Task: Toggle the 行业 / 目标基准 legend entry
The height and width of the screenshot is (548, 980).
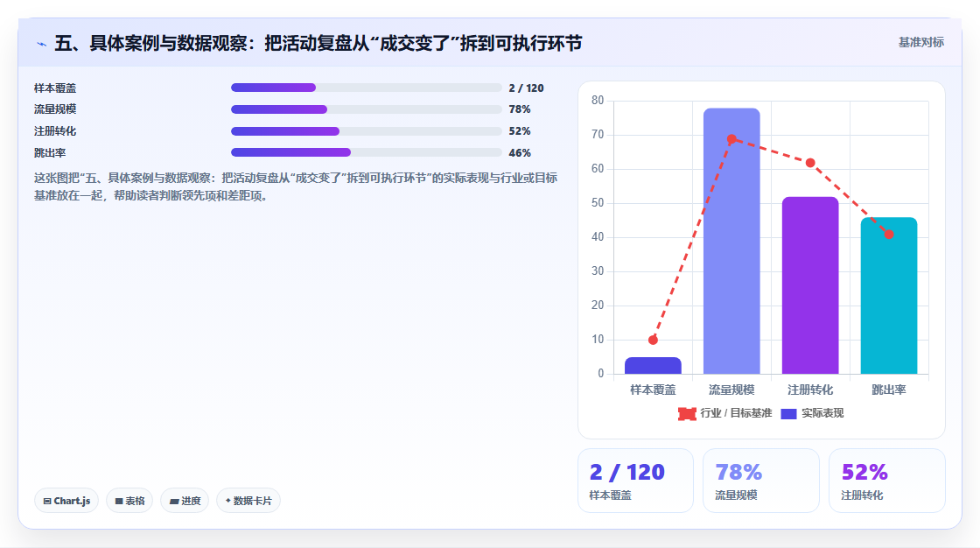Action: (x=725, y=413)
